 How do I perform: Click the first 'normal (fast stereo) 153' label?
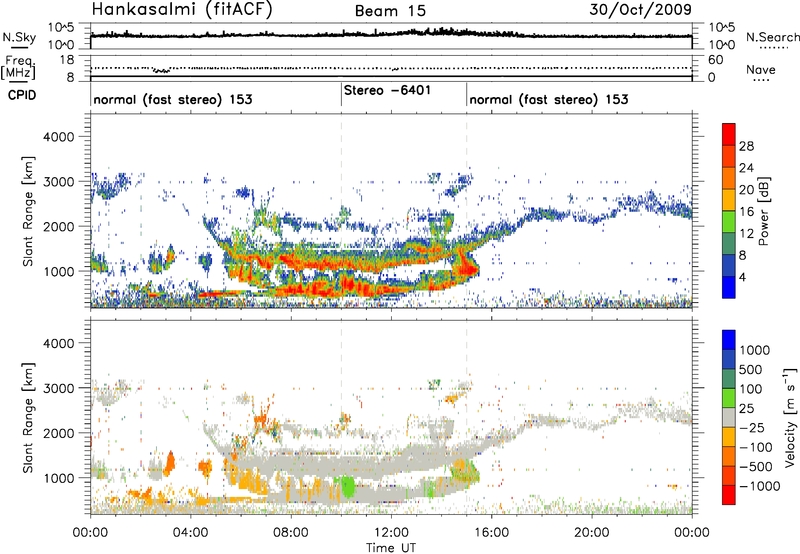173,99
